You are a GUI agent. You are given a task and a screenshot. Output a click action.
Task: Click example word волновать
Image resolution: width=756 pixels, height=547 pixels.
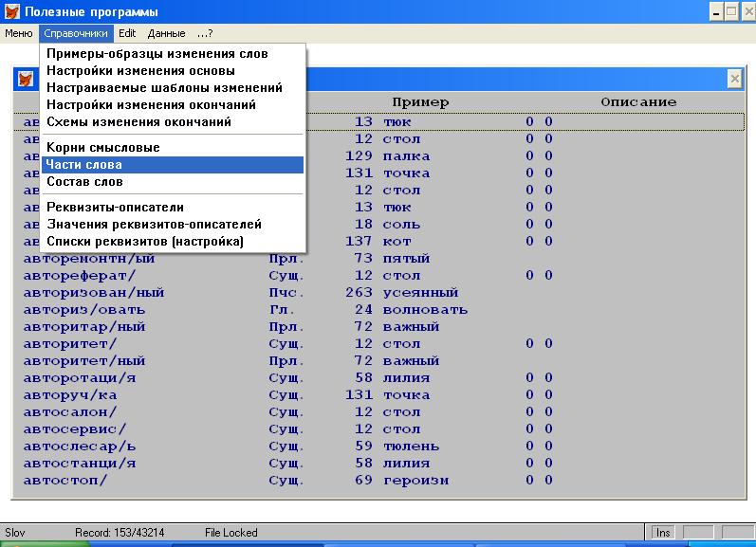click(x=425, y=310)
